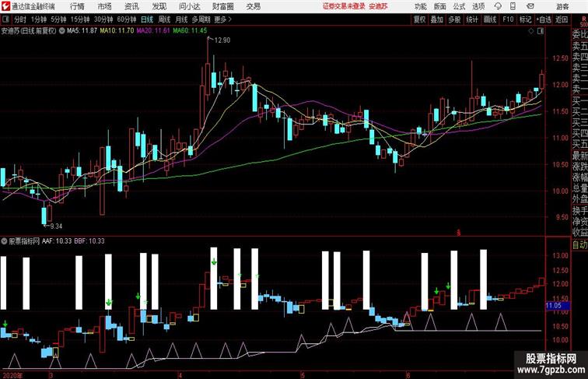This screenshot has height=379, width=588.
Task: Open the 问小达 menu
Action: pyautogui.click(x=189, y=6)
